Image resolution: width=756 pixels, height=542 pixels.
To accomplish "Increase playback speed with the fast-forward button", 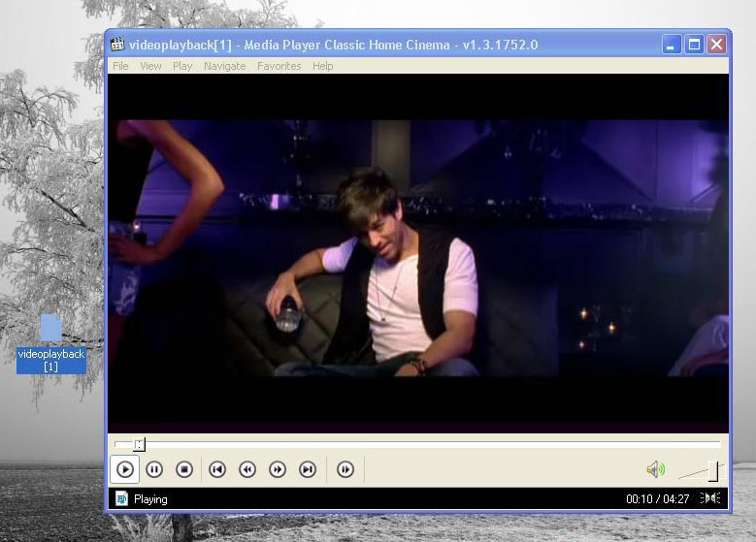I will coord(278,469).
